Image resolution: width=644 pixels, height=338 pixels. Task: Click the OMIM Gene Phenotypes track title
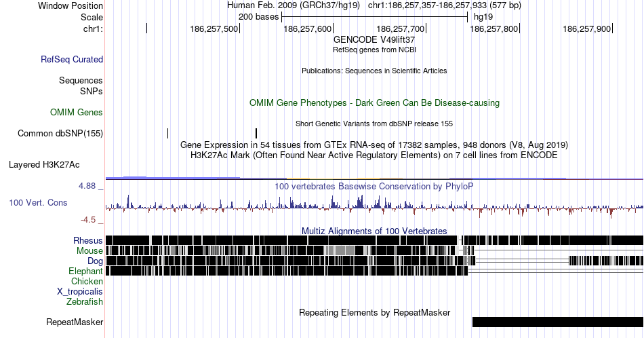coord(374,102)
